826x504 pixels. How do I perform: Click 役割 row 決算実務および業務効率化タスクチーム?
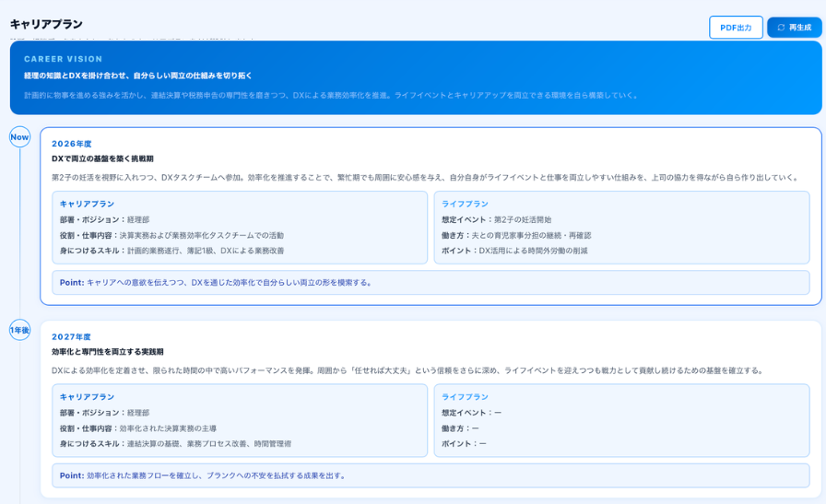(171, 235)
